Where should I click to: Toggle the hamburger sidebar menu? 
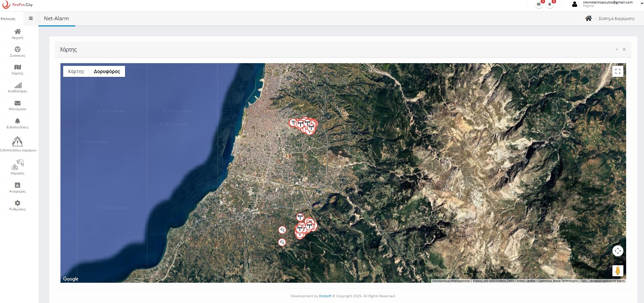31,19
